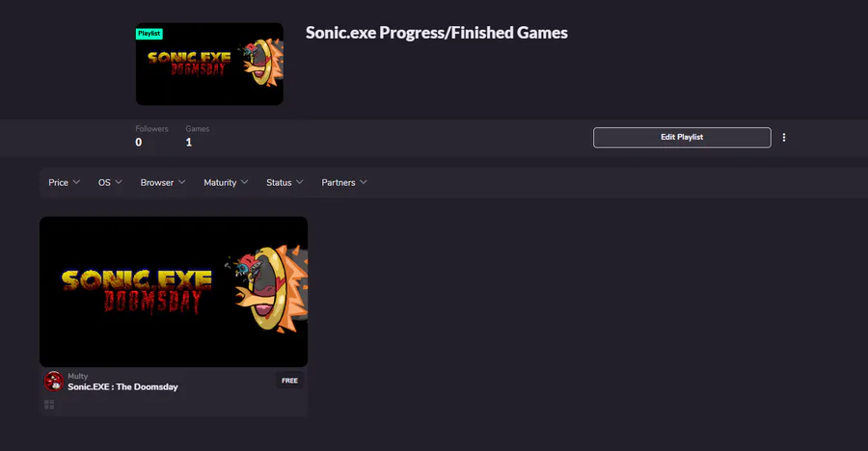This screenshot has height=451, width=868.
Task: Expand the Price filter dropdown
Action: click(65, 182)
